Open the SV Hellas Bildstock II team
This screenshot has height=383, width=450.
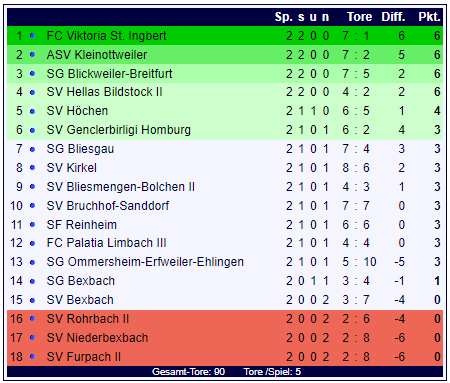click(104, 92)
